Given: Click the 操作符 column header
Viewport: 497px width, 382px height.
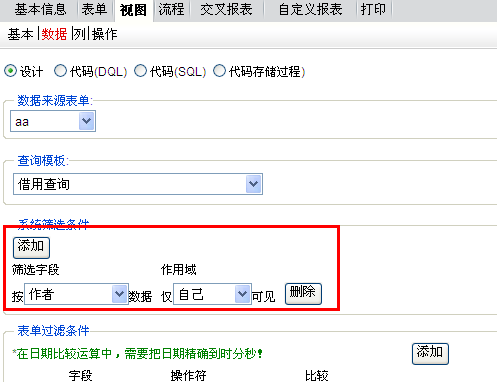Looking at the screenshot, I should (x=188, y=376).
